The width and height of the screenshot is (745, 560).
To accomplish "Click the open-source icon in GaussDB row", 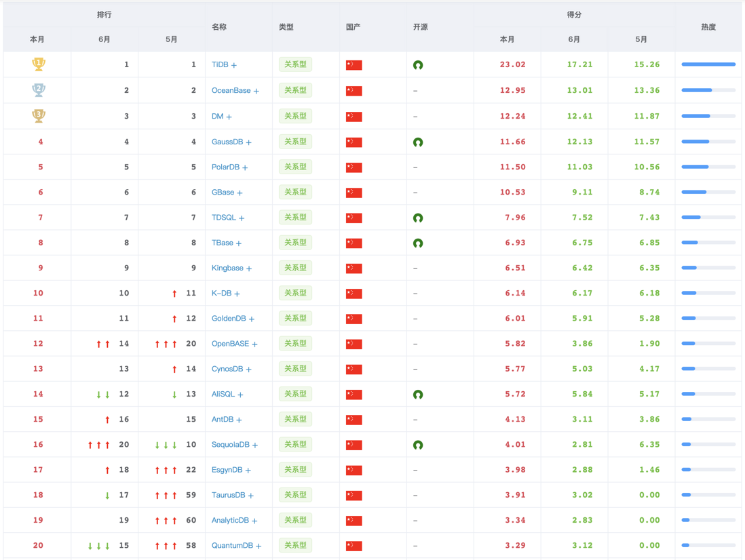I will click(418, 142).
